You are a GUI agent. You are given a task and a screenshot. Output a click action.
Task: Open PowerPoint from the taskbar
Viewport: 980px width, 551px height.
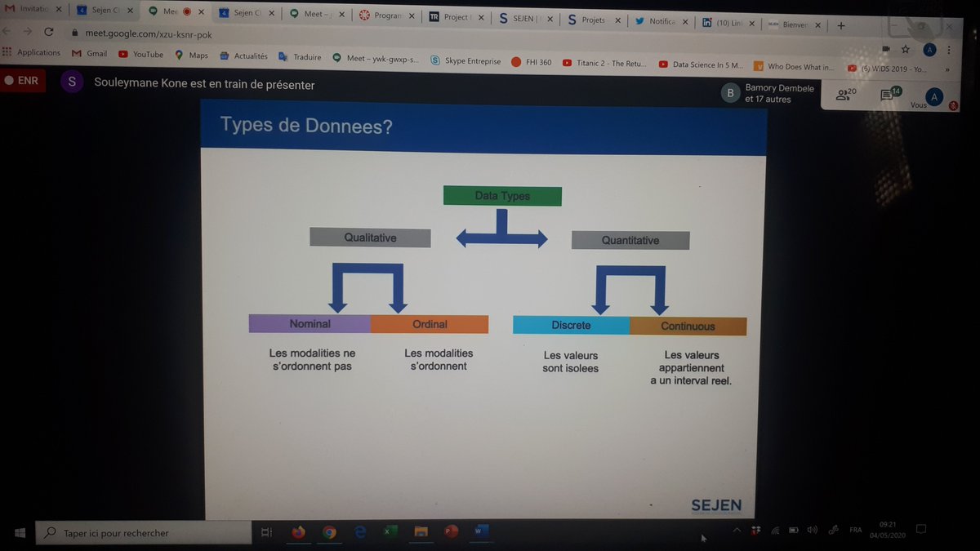pos(451,531)
